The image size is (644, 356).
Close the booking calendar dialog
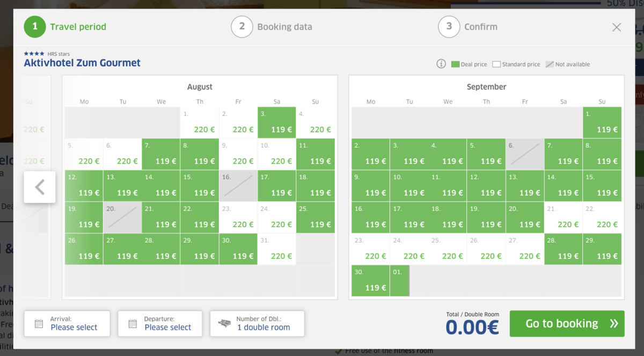[x=617, y=27]
